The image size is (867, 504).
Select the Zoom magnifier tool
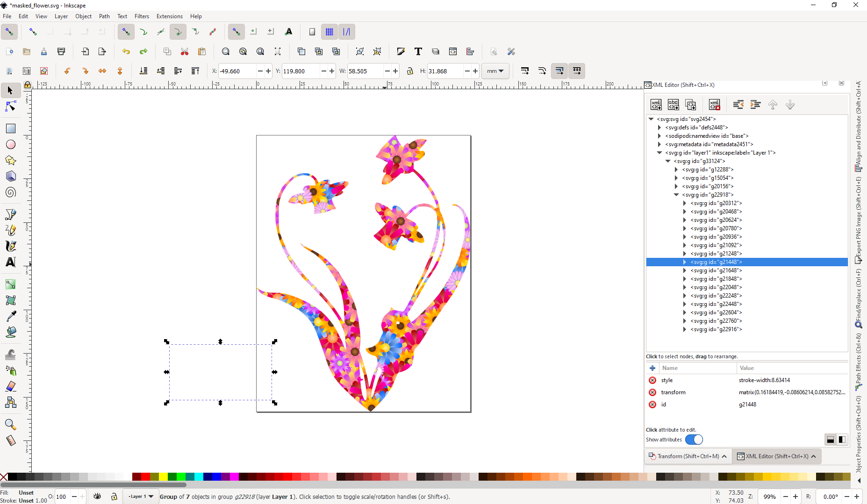[x=10, y=424]
